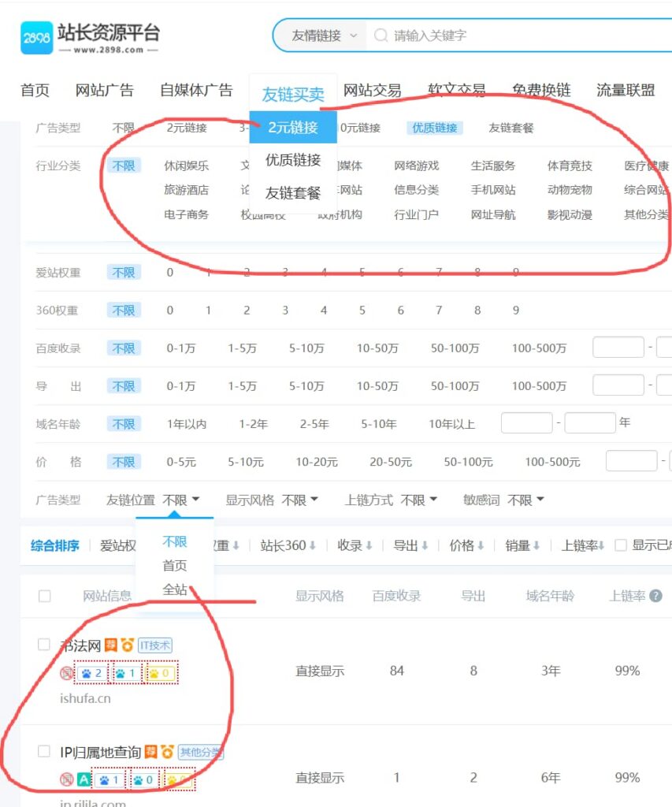Filter 导出 by 50-100万

click(x=455, y=386)
